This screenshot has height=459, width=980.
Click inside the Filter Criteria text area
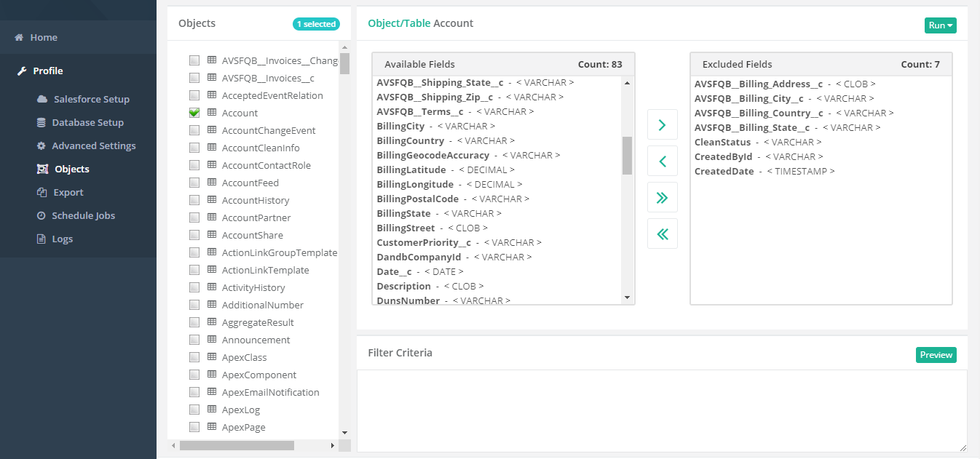point(661,410)
